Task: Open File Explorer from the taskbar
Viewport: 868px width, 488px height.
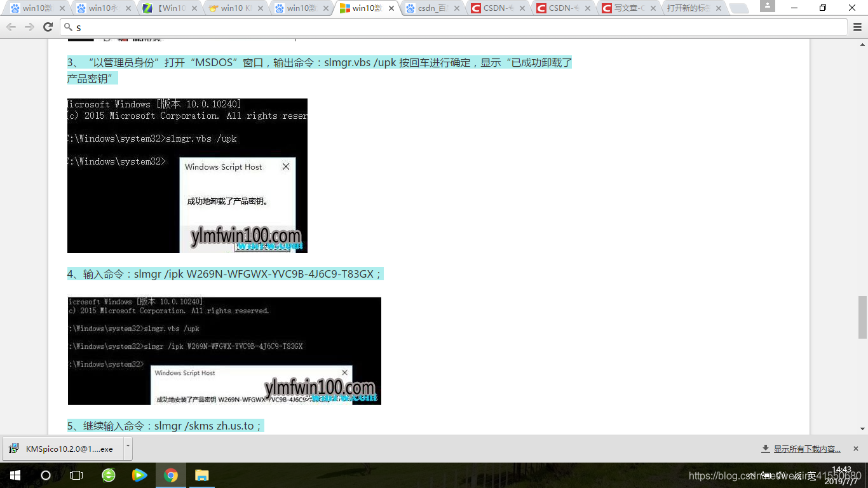Action: pyautogui.click(x=201, y=475)
